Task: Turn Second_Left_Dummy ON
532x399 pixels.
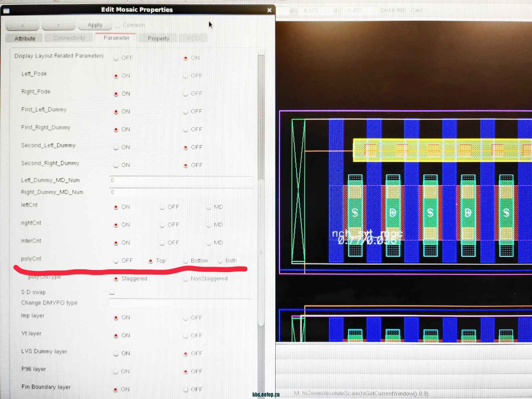Action: (x=116, y=147)
